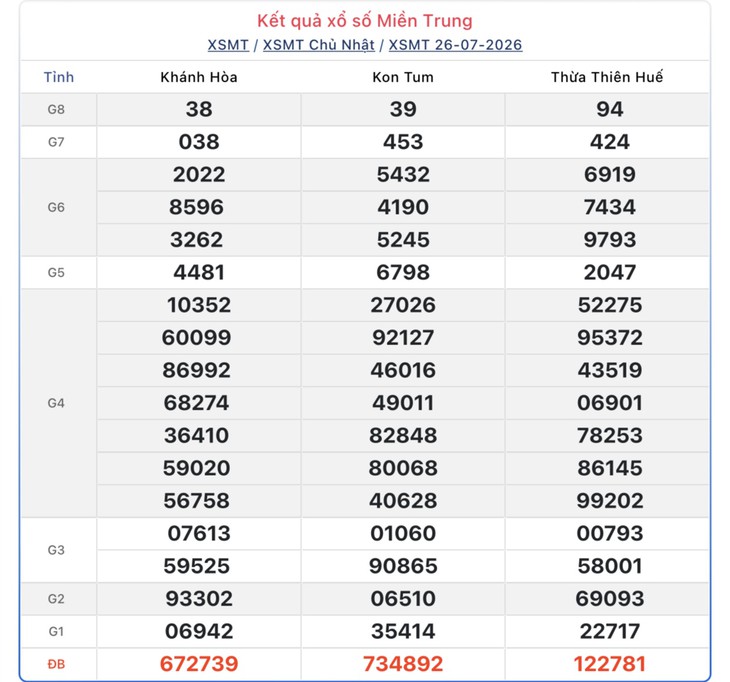Select the Khánh Hòa column header

199,77
